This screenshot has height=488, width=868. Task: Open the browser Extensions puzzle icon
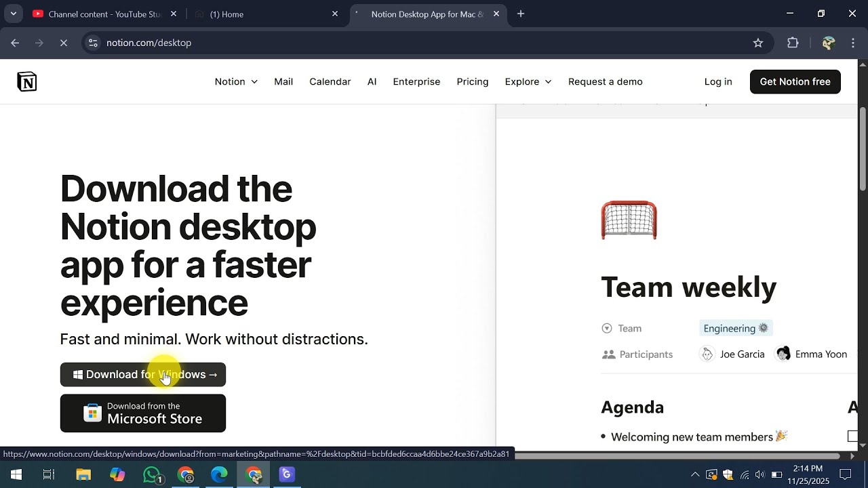click(793, 43)
